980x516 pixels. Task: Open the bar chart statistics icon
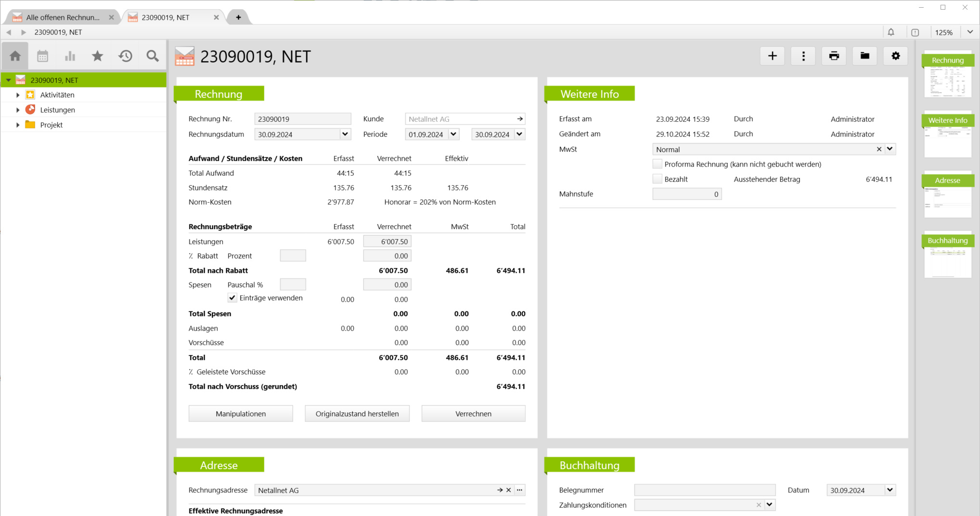pyautogui.click(x=70, y=56)
